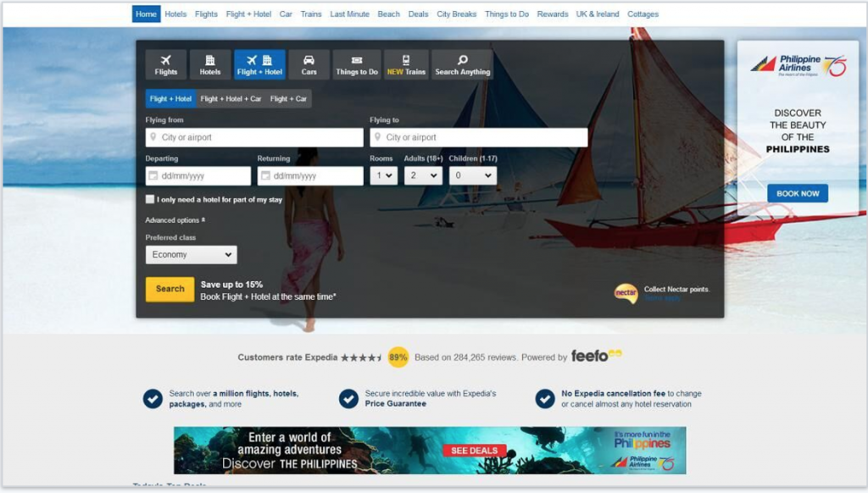Open the Preferred class Economy dropdown
The width and height of the screenshot is (868, 493).
coord(191,254)
